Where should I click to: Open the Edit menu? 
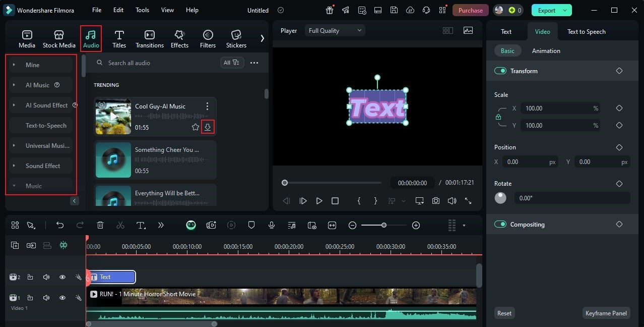pos(118,10)
